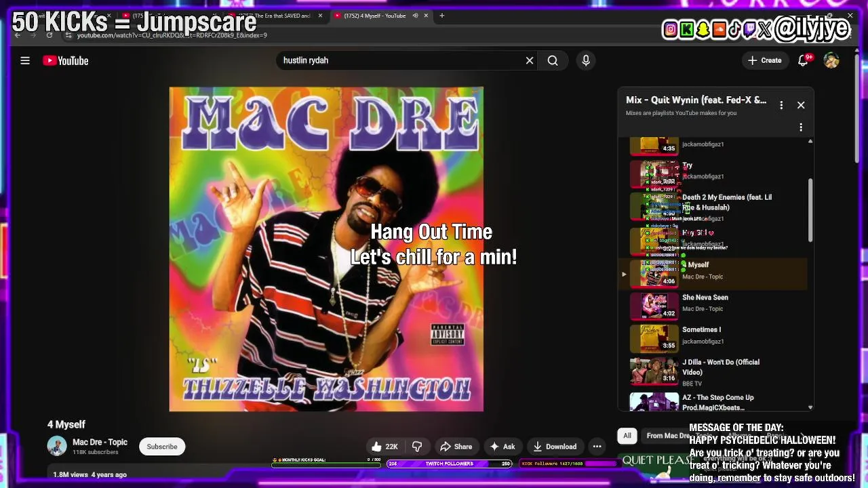
Task: Click the playlist panel scrollbar thumb
Action: 810,210
